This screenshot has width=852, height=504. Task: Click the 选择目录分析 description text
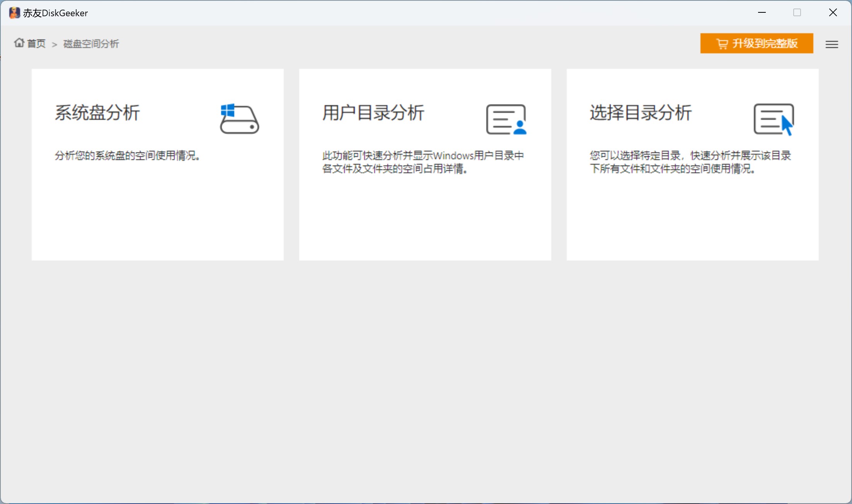(690, 162)
